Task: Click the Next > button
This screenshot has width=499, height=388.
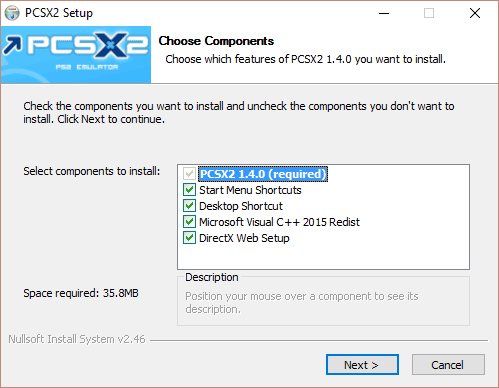Action: tap(362, 365)
